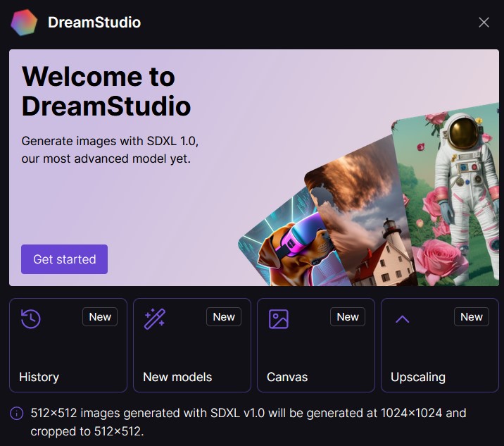
Task: Open the History feature card
Action: coord(68,345)
